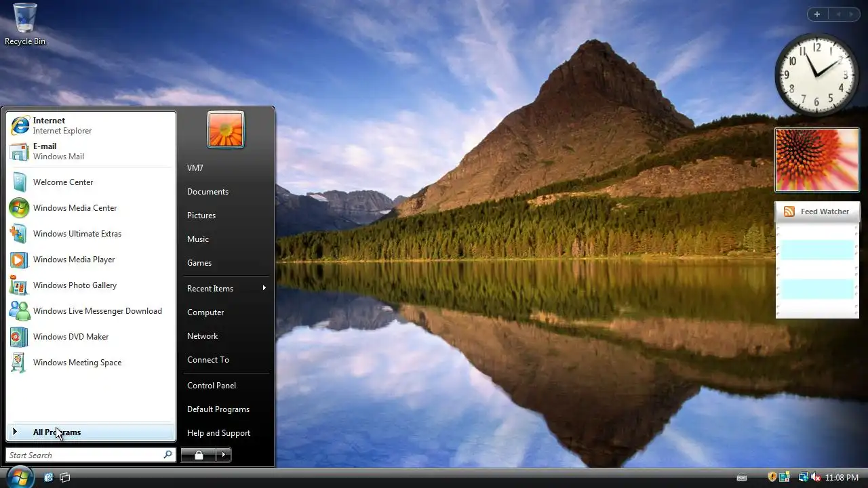Click the flower slideshow gadget picture

817,160
